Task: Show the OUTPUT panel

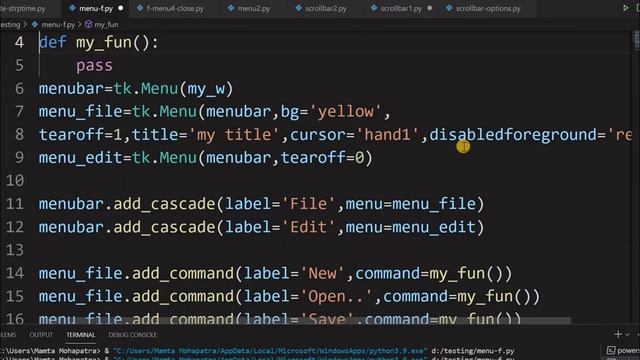Action: pyautogui.click(x=41, y=335)
